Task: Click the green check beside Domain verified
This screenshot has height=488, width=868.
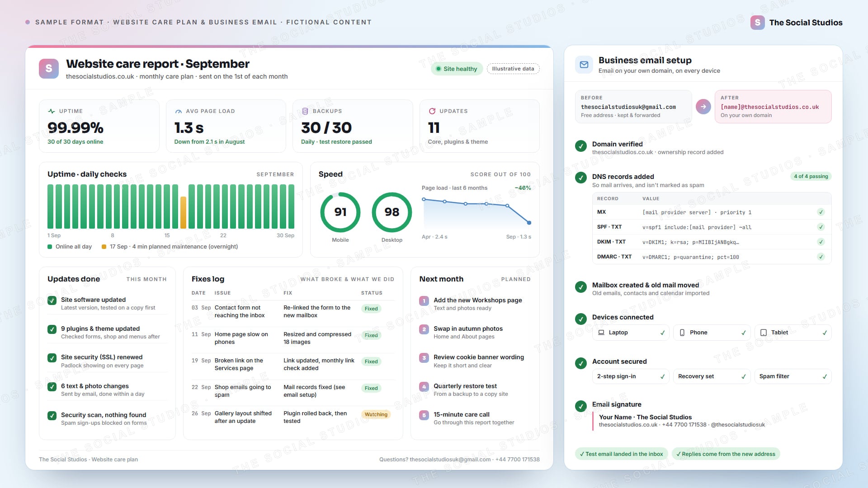Action: [581, 146]
